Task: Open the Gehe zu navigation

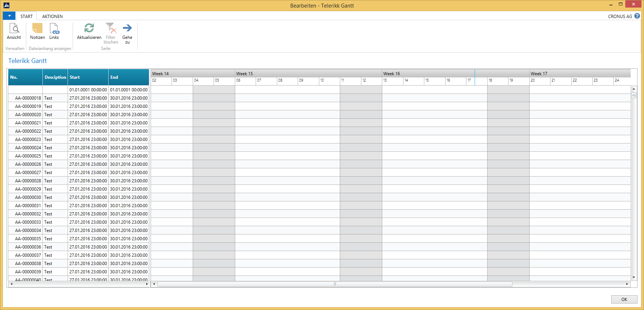Action: (127, 33)
